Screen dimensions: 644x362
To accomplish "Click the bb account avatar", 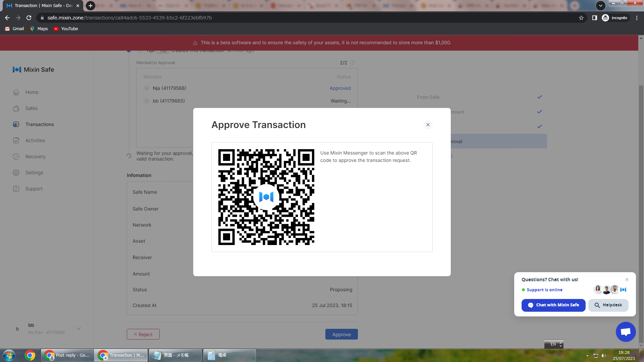I will [x=17, y=329].
